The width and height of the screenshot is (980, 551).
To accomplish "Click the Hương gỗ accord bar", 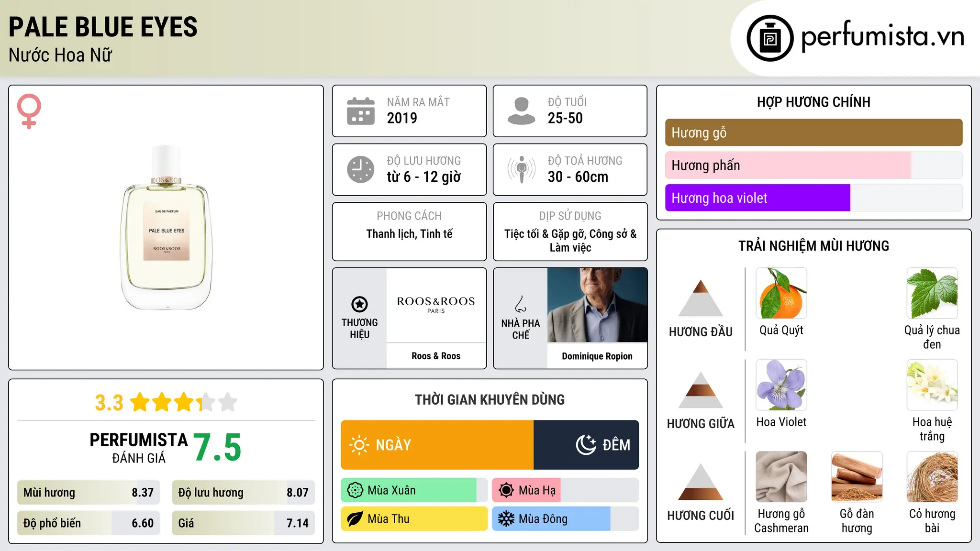I will 814,132.
